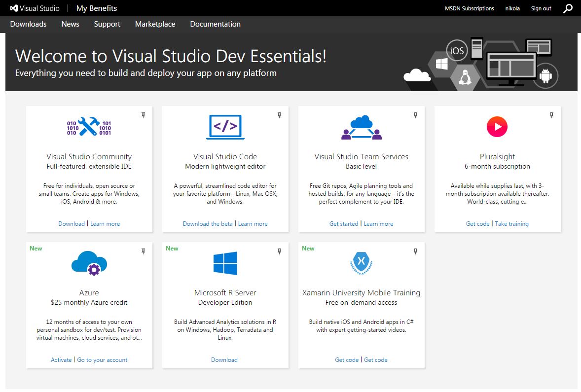Click the Pluralsight title text
The height and width of the screenshot is (392, 581).
tap(497, 157)
